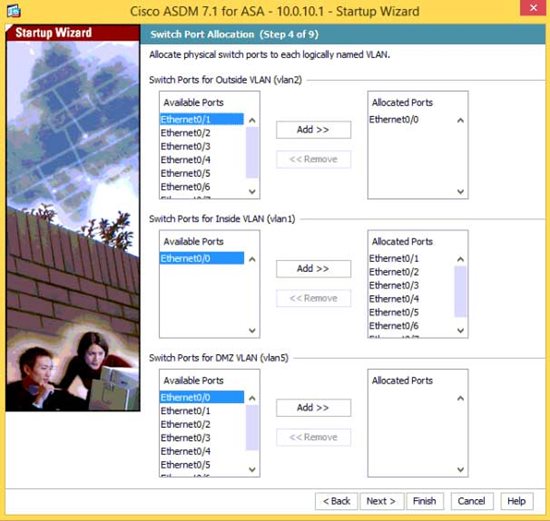Click up arrow of DMZ VLAN allocated ports scrollbar
Image resolution: width=550 pixels, height=521 pixels.
point(461,398)
